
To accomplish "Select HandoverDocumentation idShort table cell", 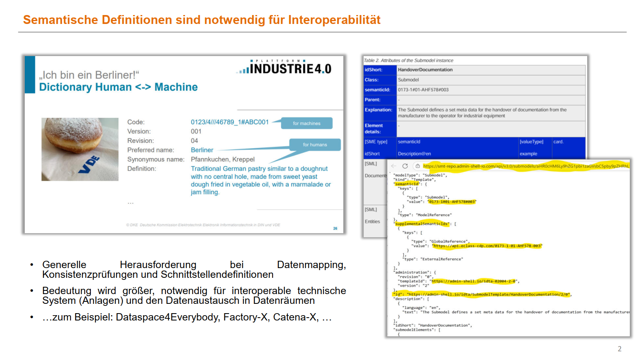I will click(x=425, y=70).
